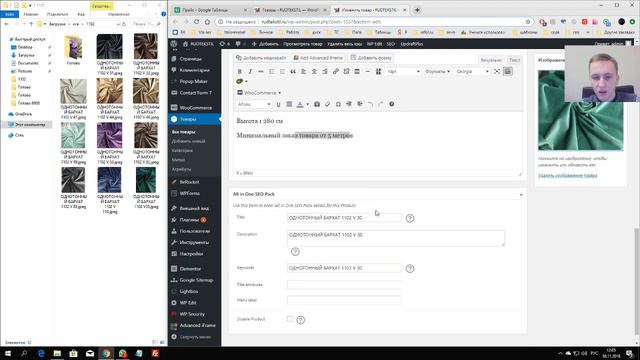This screenshot has height=360, width=640.
Task: Click the SEO Description textarea
Action: (396, 238)
